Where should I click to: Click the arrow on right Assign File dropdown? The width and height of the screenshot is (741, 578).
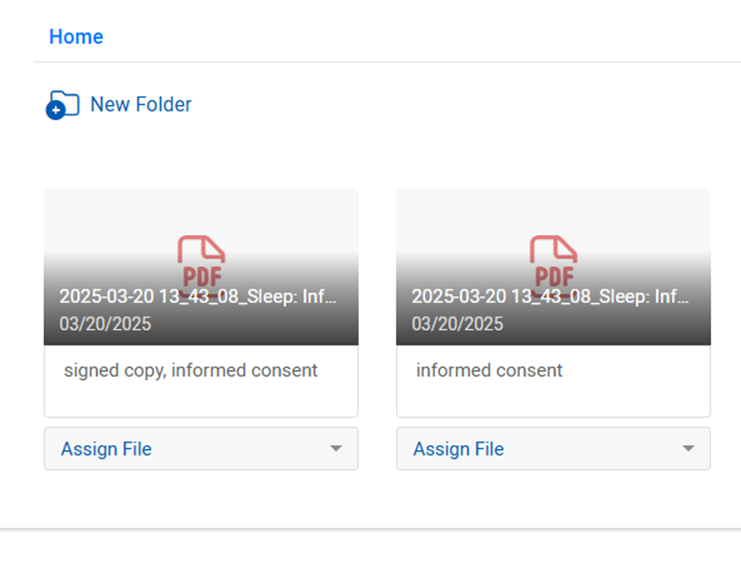(x=689, y=448)
